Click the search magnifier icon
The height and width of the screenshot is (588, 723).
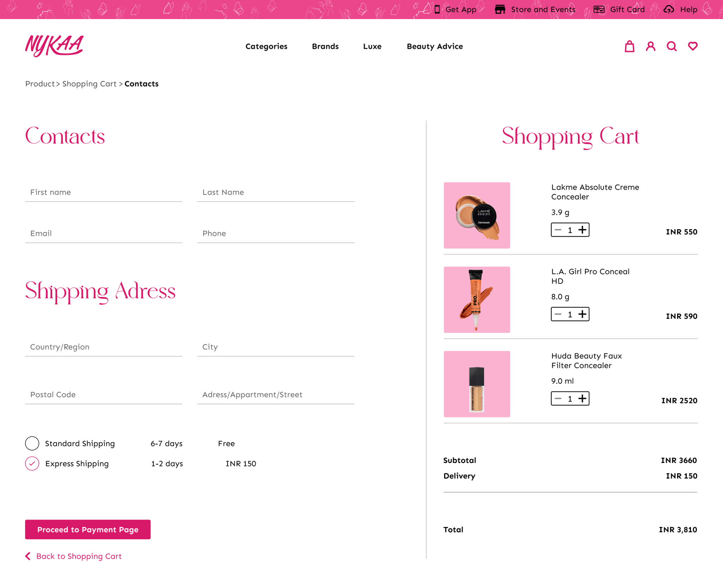point(671,46)
